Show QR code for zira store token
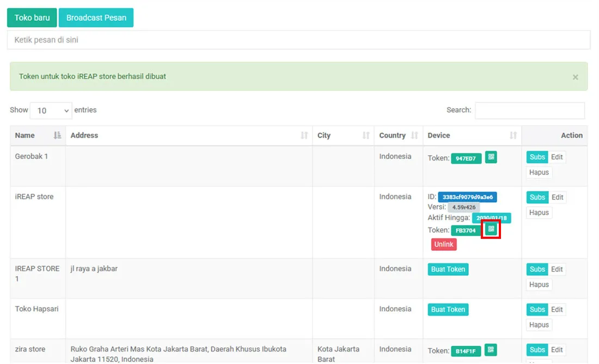The width and height of the screenshot is (599, 364). click(x=491, y=349)
